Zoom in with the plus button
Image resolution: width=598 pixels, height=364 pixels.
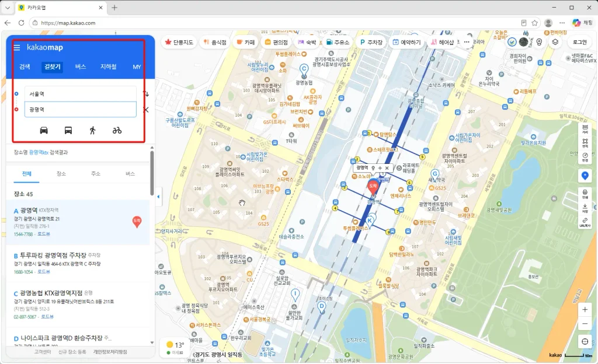[x=585, y=310]
